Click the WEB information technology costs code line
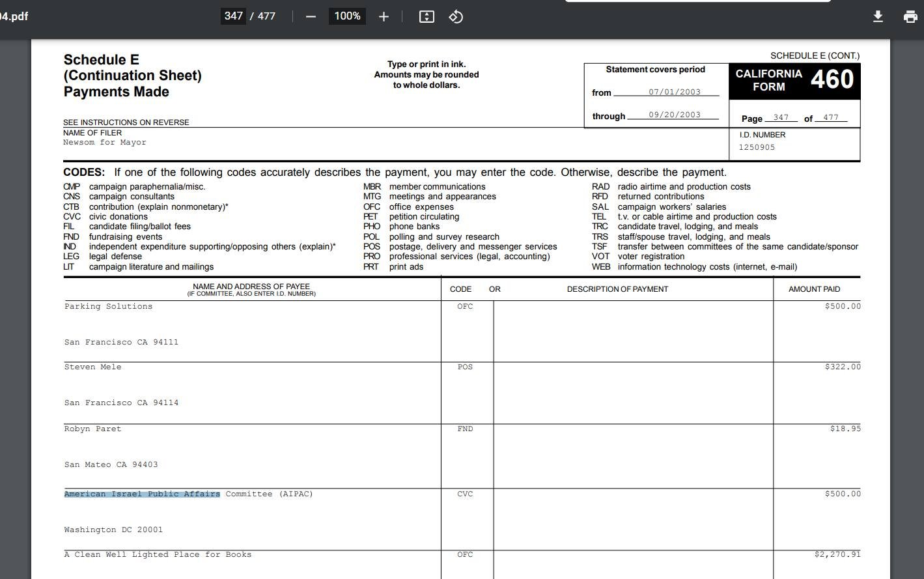Viewport: 924px width, 579px height. (694, 267)
